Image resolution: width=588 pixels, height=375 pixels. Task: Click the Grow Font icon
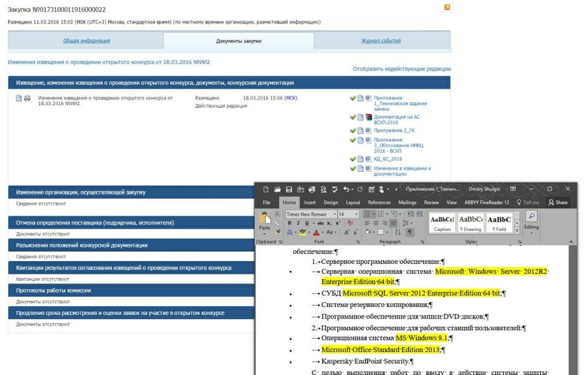pos(347,232)
